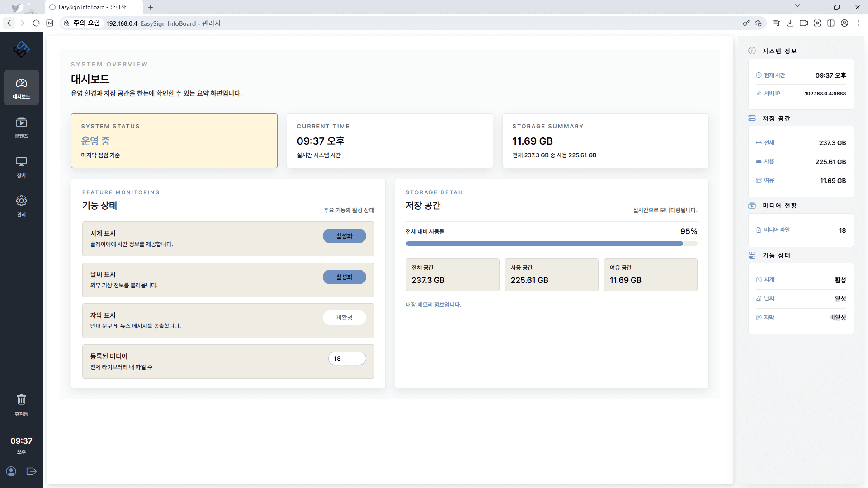Select the EasySign InfoBoard browser tab
This screenshot has width=868, height=488.
tap(93, 7)
